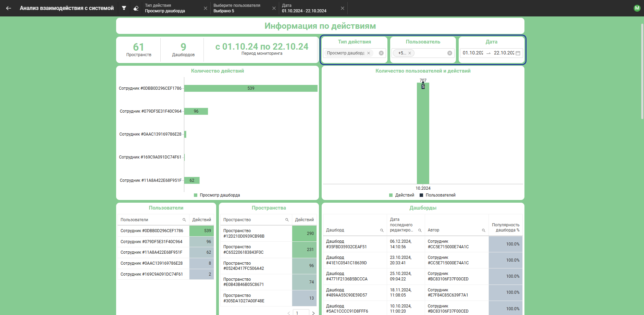Remove the Дата filter chip in top bar
Image resolution: width=644 pixels, height=315 pixels.
click(x=343, y=8)
